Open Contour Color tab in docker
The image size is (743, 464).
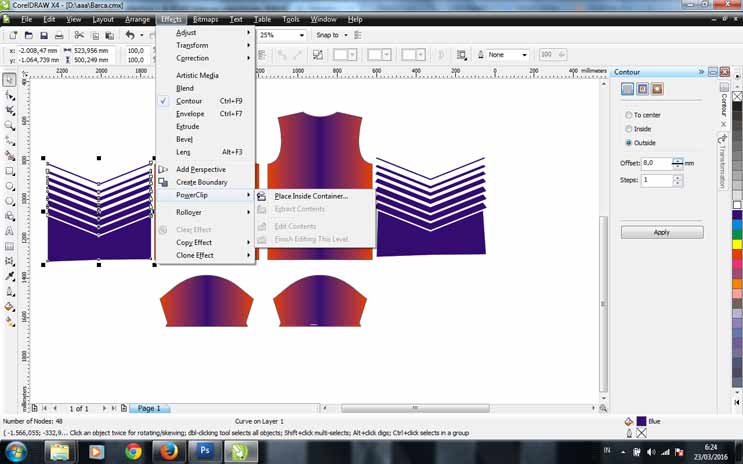coord(642,89)
